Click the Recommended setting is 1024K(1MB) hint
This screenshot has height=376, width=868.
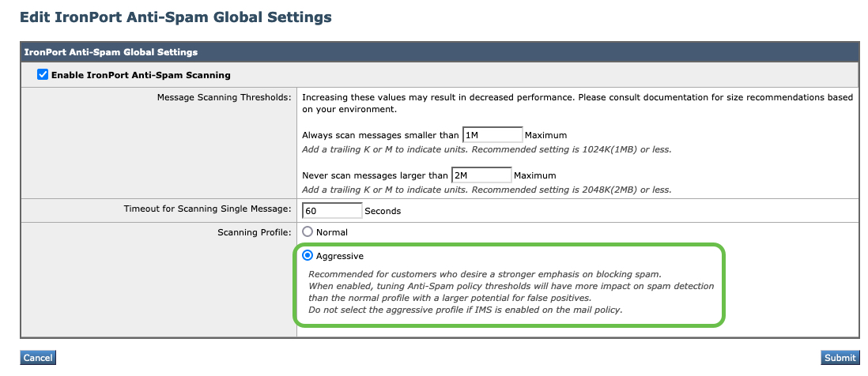pos(487,149)
